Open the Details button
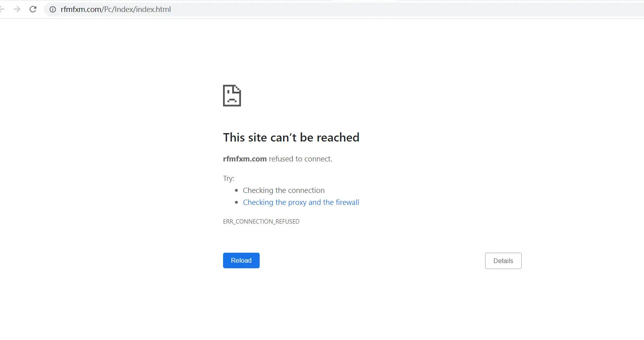 click(503, 261)
